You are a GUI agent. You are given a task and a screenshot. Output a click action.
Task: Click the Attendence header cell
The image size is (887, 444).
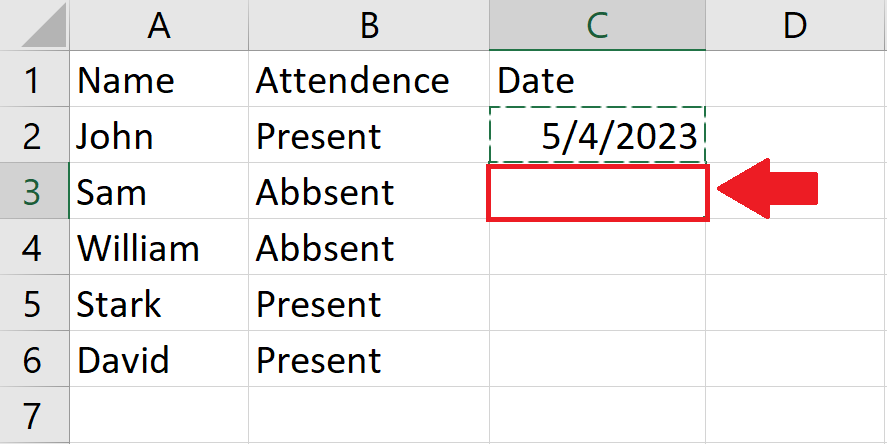pos(369,79)
